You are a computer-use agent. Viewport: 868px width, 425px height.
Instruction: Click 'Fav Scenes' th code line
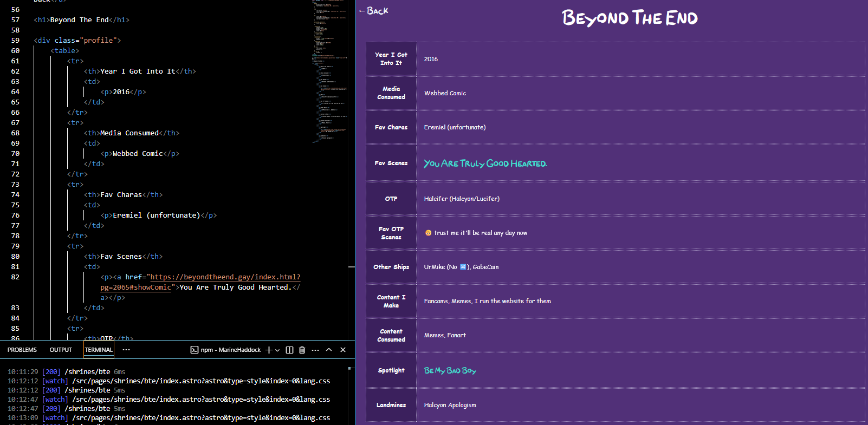pos(124,257)
